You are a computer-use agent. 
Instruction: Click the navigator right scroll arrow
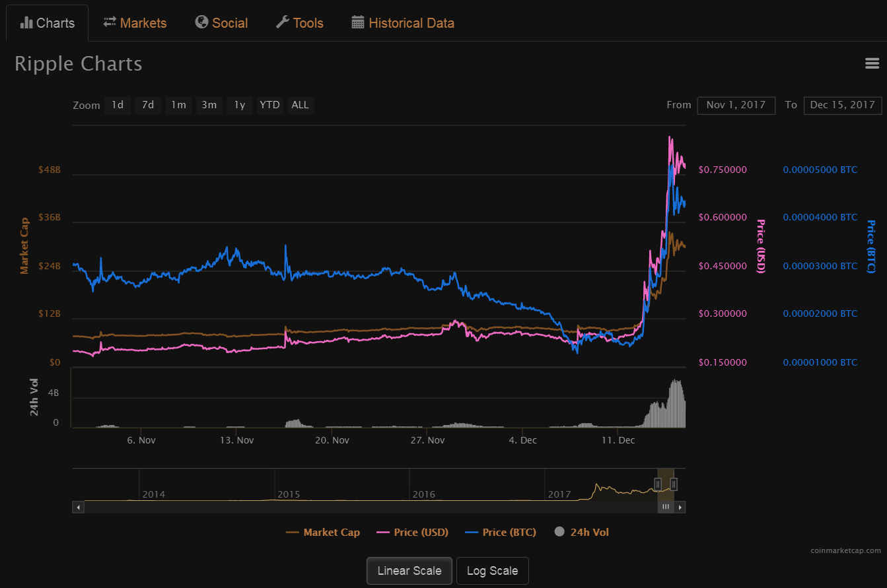(x=680, y=507)
